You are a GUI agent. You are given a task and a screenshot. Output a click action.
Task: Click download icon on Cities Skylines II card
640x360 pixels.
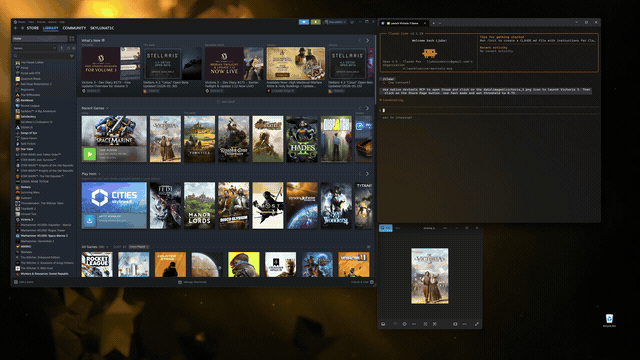(x=89, y=220)
